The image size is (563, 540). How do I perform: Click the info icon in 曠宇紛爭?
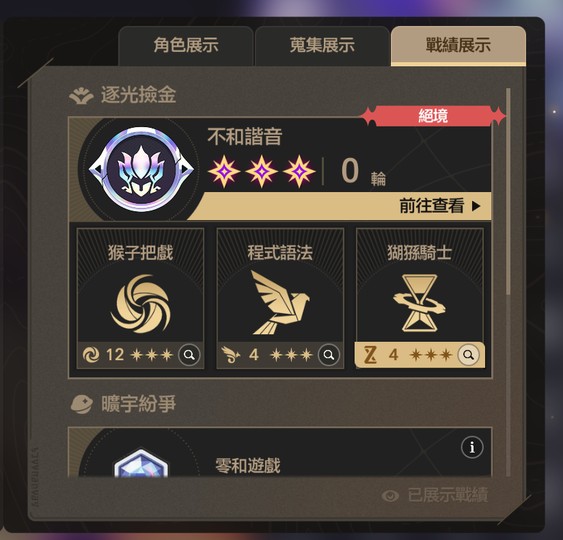472,447
